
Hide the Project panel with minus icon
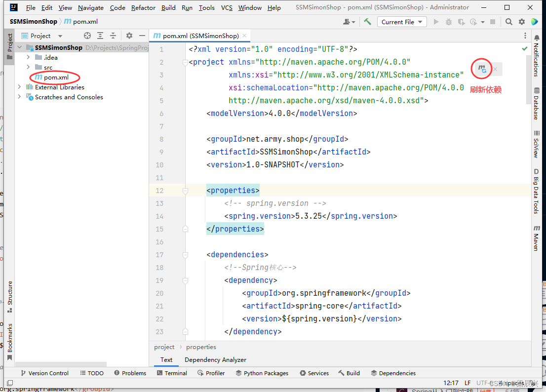[x=142, y=36]
